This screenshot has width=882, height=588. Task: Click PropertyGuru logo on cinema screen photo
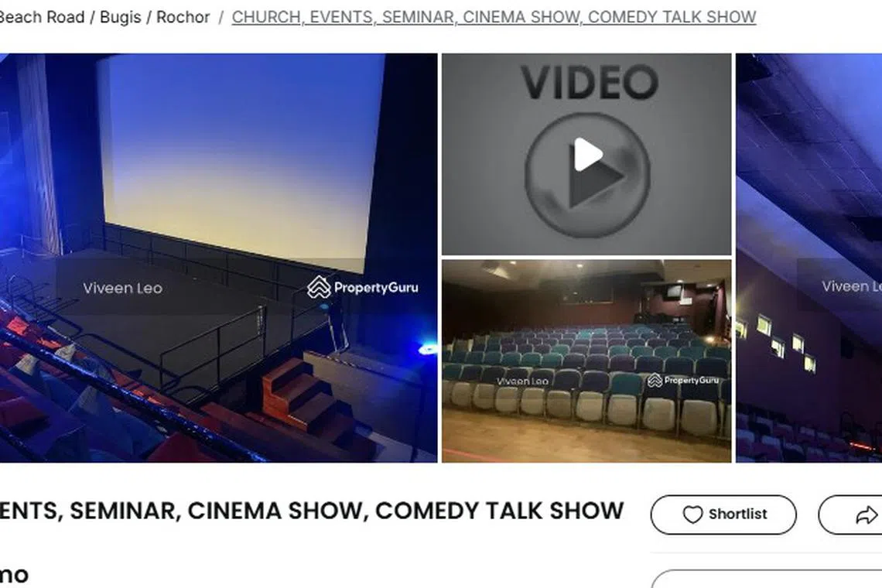[363, 287]
